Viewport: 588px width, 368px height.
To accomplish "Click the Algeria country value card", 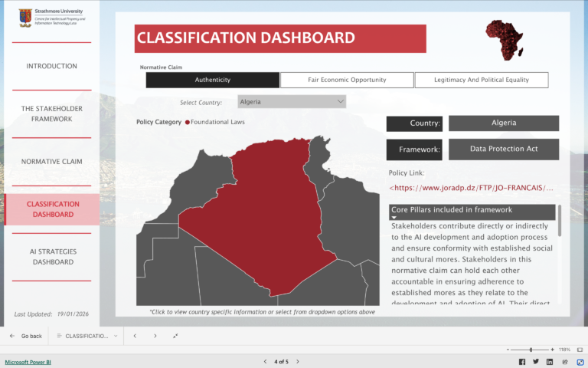I will click(x=504, y=123).
